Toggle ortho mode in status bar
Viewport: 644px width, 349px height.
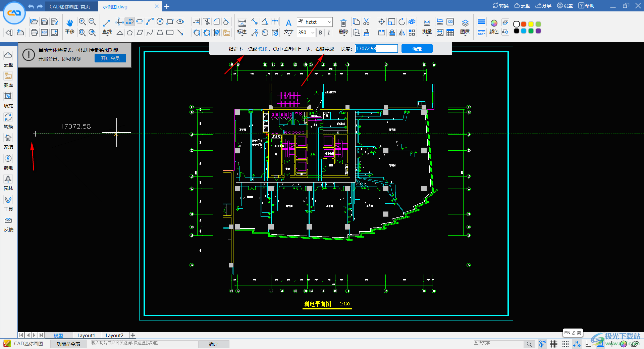[588, 344]
